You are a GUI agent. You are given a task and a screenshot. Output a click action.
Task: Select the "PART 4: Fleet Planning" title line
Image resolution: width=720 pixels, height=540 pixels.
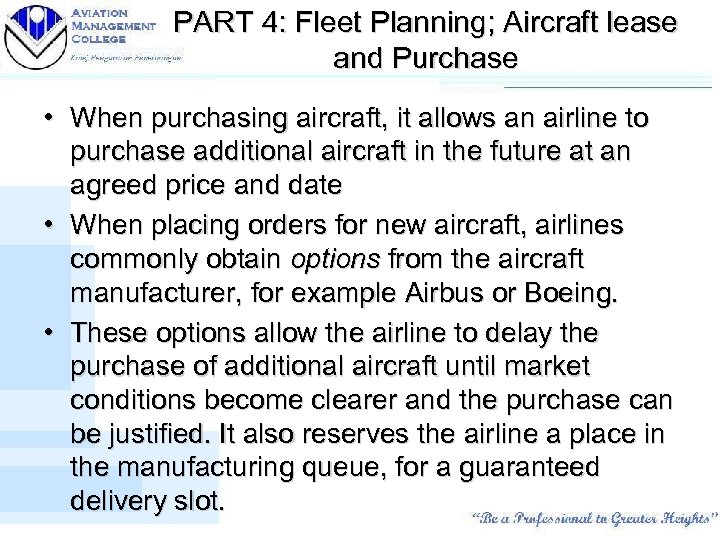pyautogui.click(x=425, y=22)
